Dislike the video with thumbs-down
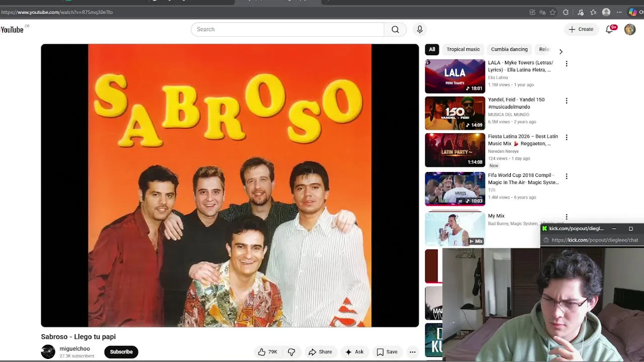The width and height of the screenshot is (644, 362). pyautogui.click(x=291, y=352)
